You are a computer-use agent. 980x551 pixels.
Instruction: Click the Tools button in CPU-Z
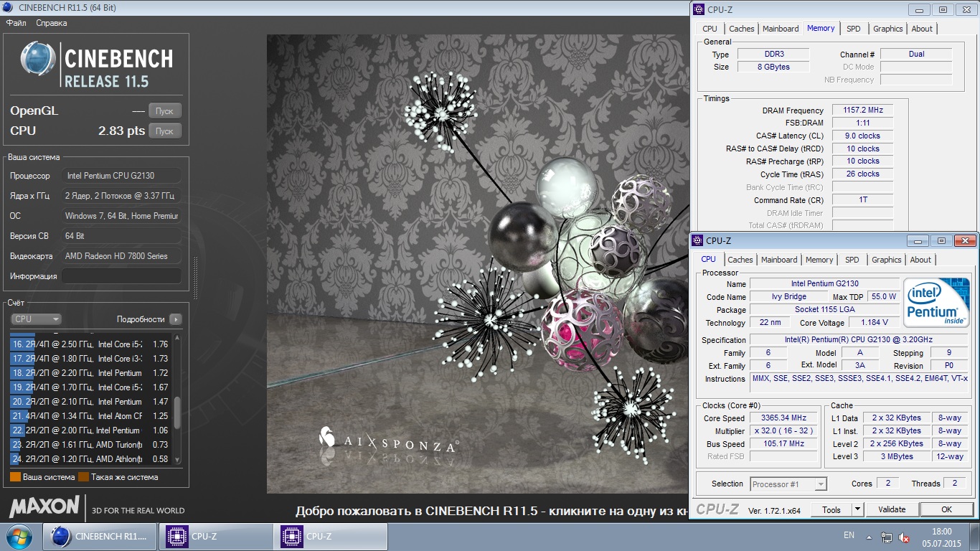[831, 509]
